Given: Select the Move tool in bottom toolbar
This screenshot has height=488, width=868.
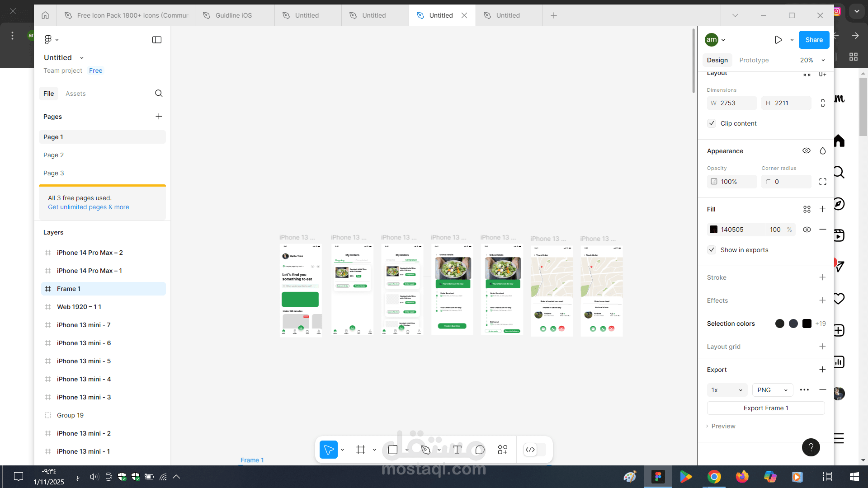Looking at the screenshot, I should point(329,450).
